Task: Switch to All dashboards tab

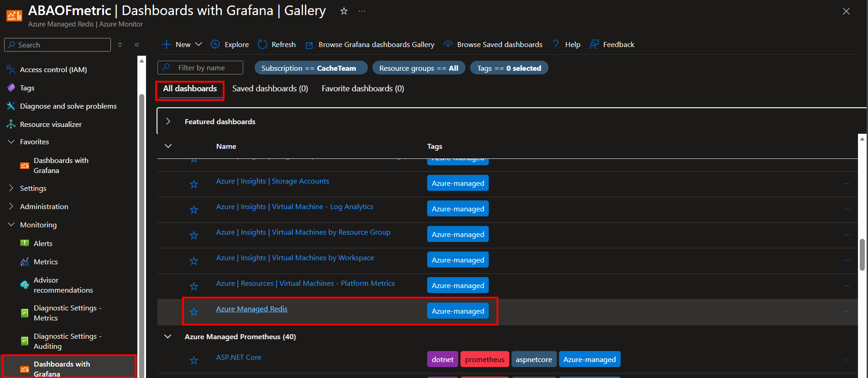Action: 190,89
